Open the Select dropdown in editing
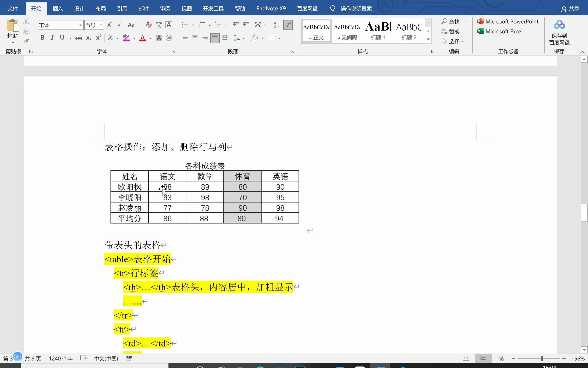Image resolution: width=588 pixels, height=368 pixels. [453, 41]
